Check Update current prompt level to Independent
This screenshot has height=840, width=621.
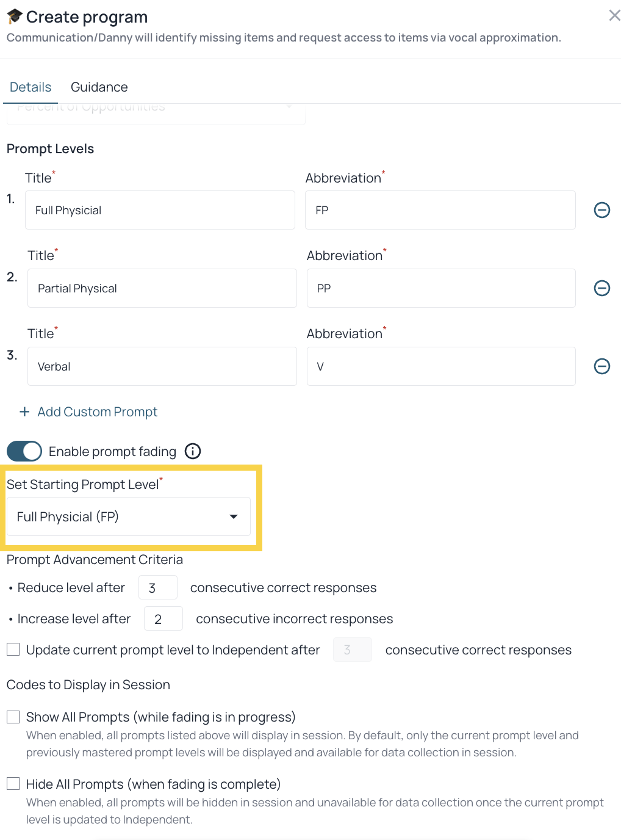pyautogui.click(x=13, y=650)
